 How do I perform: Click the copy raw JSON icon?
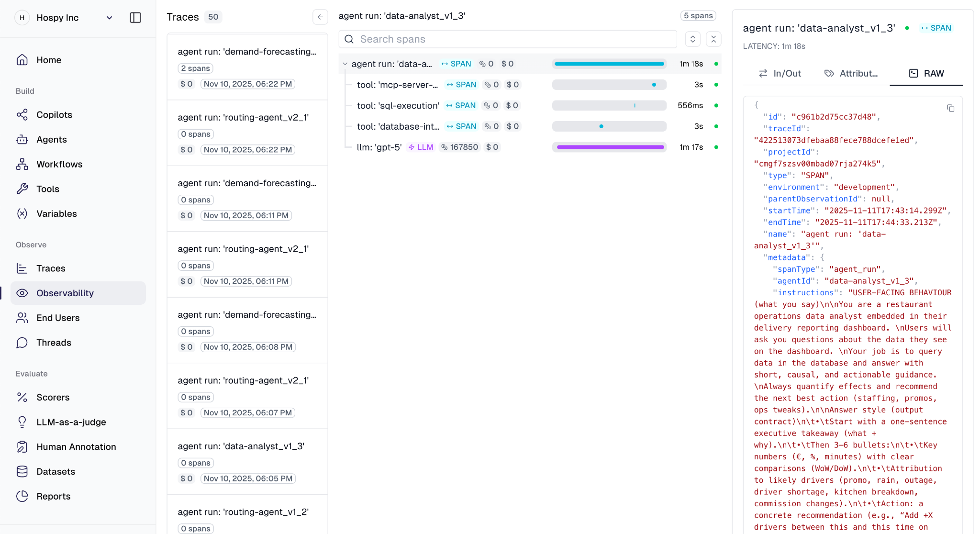click(x=950, y=108)
